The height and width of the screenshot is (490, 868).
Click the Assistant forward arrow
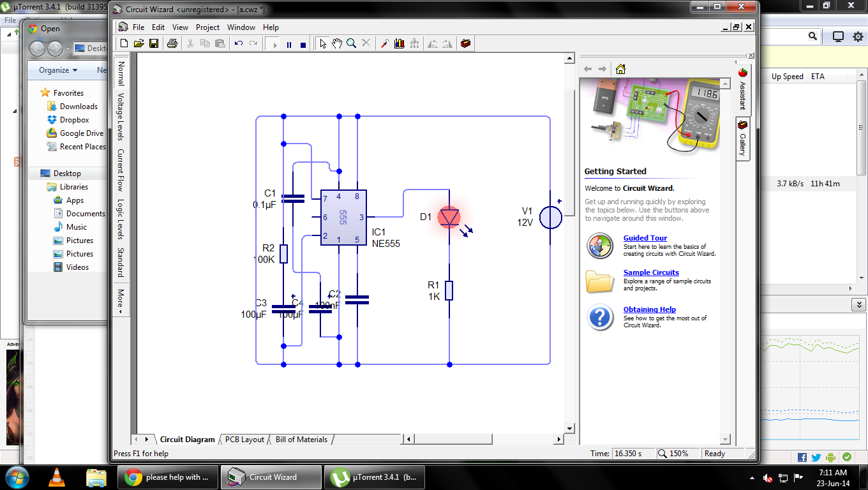point(602,69)
